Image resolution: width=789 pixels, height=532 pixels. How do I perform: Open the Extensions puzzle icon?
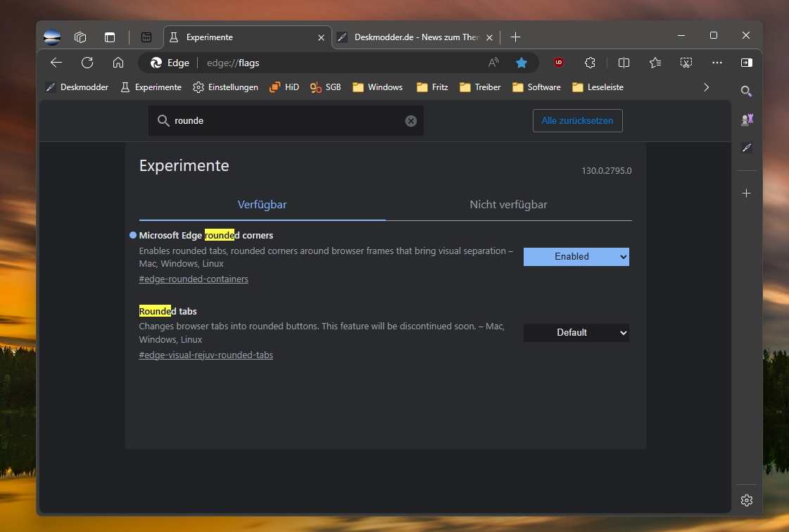tap(591, 63)
